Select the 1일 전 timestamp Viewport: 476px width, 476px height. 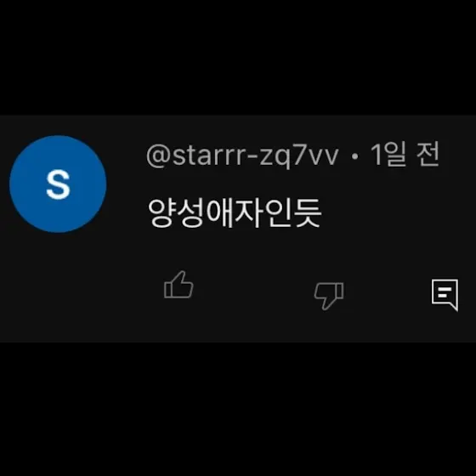point(405,154)
